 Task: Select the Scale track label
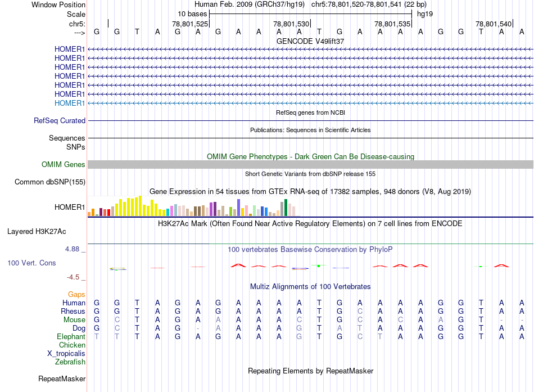point(76,14)
